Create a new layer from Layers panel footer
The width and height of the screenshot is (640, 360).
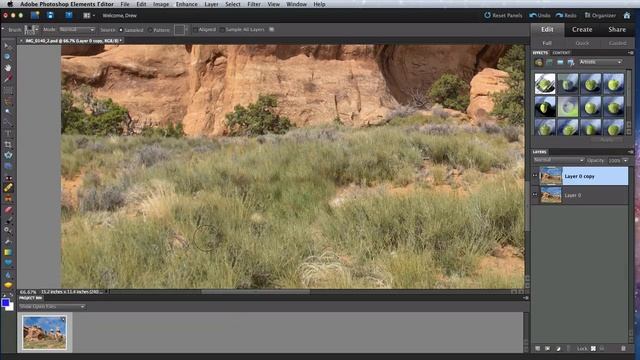538,349
